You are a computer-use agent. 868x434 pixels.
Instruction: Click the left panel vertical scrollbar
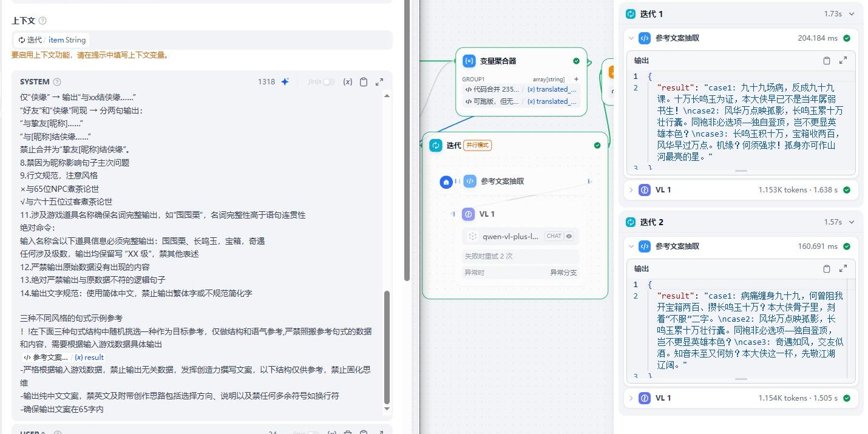tap(407, 140)
